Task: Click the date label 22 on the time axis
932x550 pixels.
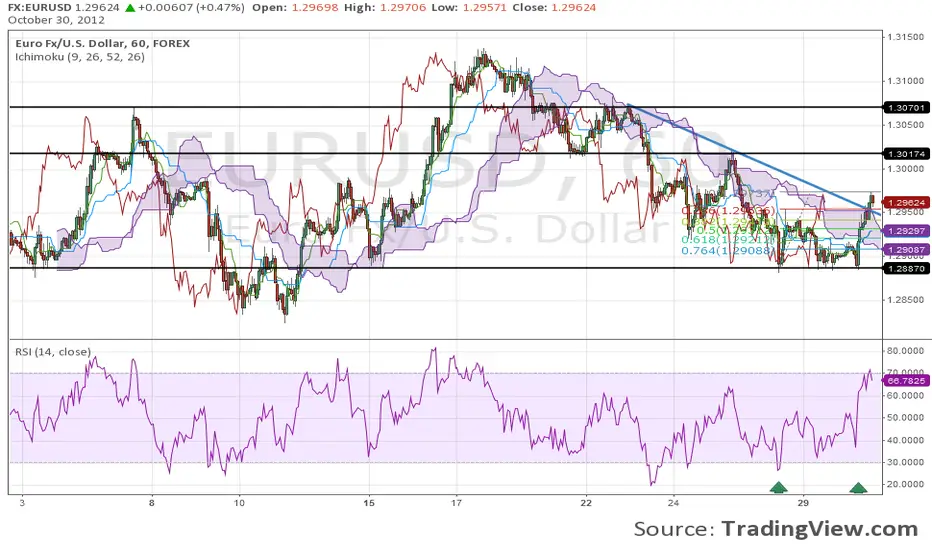Action: [x=586, y=503]
